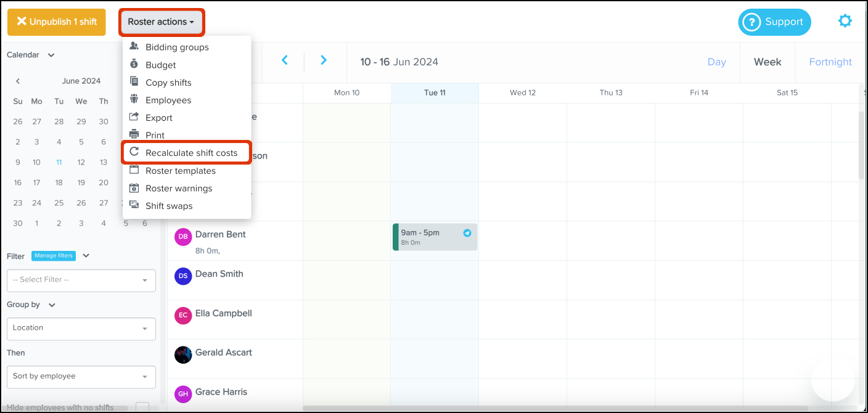
Task: Open the Sort by employee dropdown
Action: (x=81, y=376)
